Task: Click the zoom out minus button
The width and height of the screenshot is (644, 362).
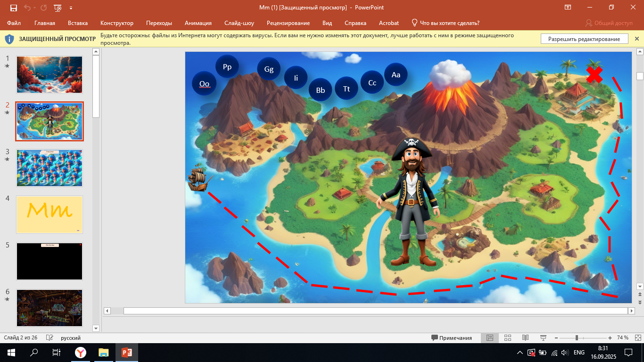Action: click(556, 338)
